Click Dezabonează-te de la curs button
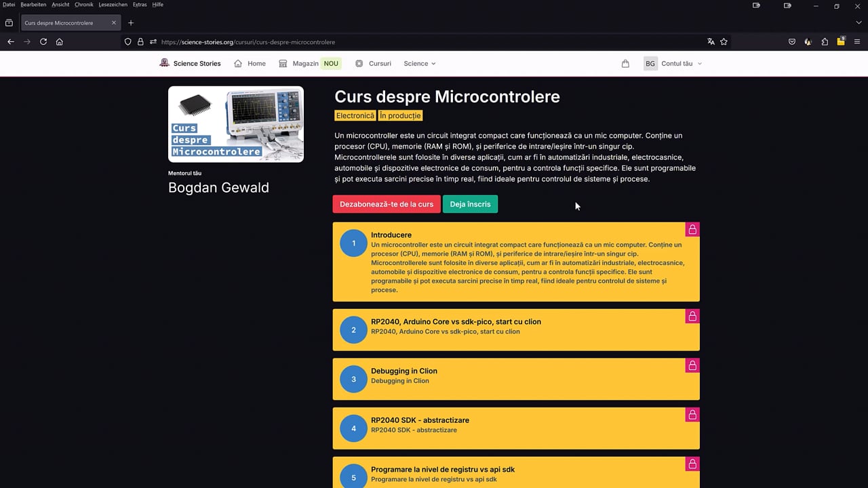Image resolution: width=868 pixels, height=488 pixels. pos(387,204)
